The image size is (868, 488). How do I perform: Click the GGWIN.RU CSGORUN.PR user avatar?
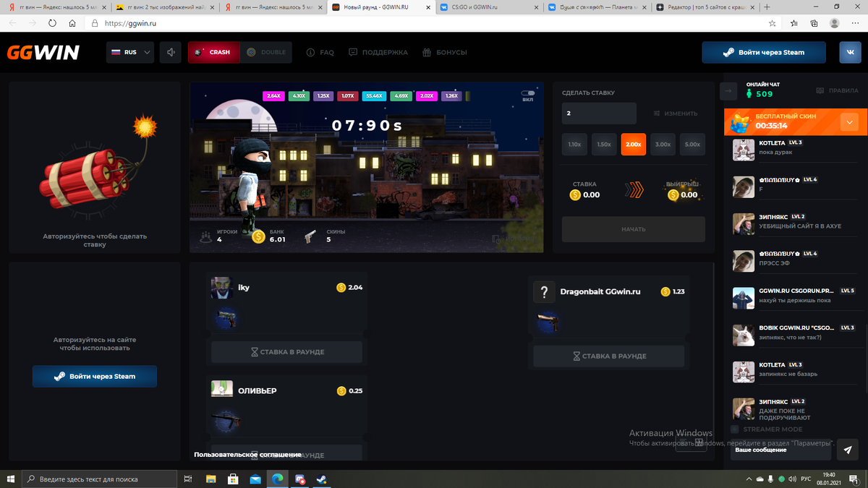pyautogui.click(x=744, y=298)
